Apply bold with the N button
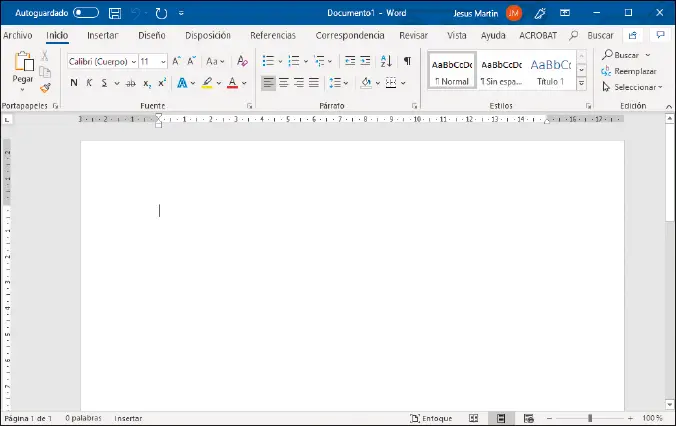The image size is (676, 426). point(74,83)
